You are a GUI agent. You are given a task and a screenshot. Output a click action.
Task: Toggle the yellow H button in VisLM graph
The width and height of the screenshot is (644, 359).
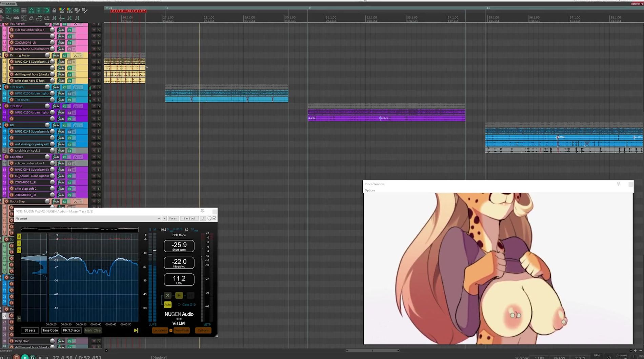pos(19,244)
